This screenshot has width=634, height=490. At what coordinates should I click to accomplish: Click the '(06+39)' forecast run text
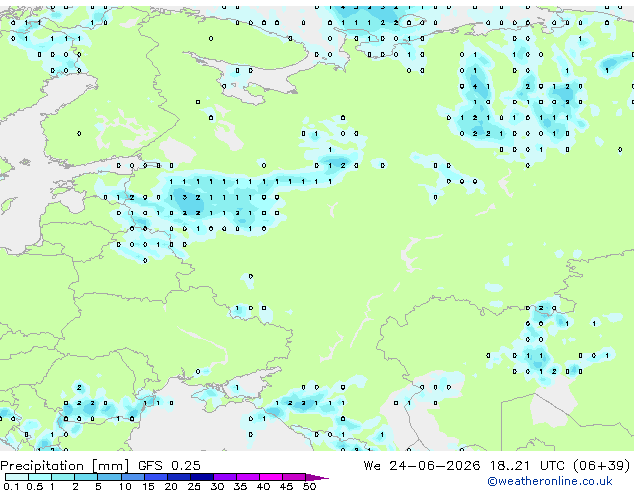[x=602, y=466]
